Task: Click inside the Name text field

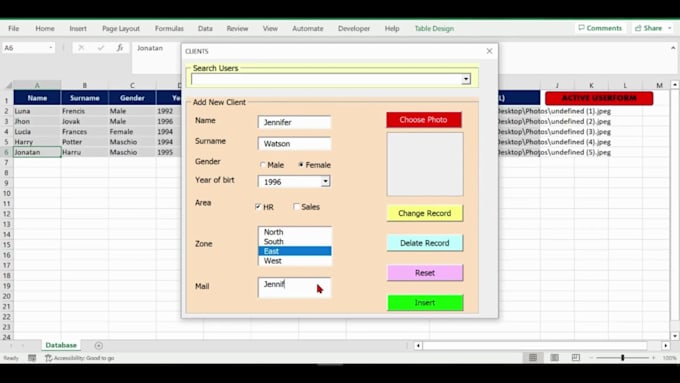Action: click(x=294, y=122)
